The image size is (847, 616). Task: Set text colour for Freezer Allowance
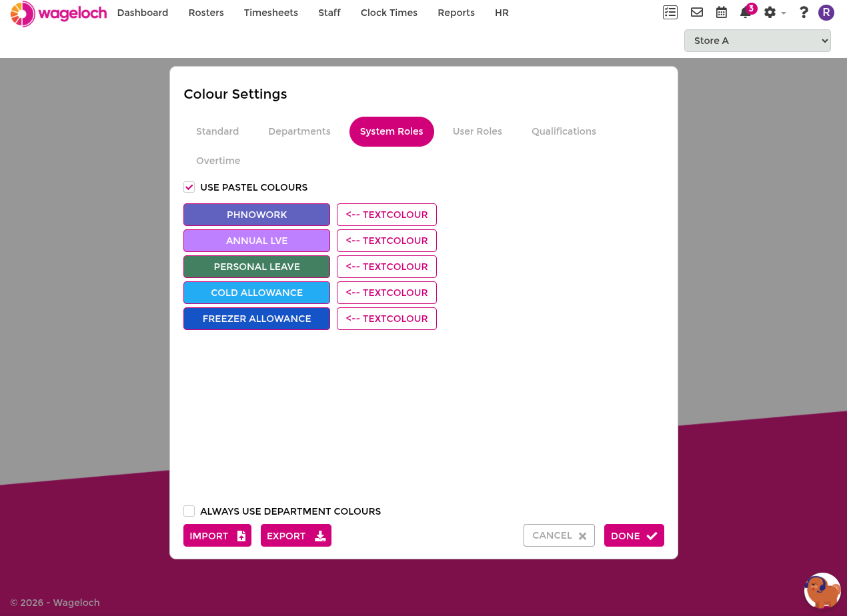point(387,319)
